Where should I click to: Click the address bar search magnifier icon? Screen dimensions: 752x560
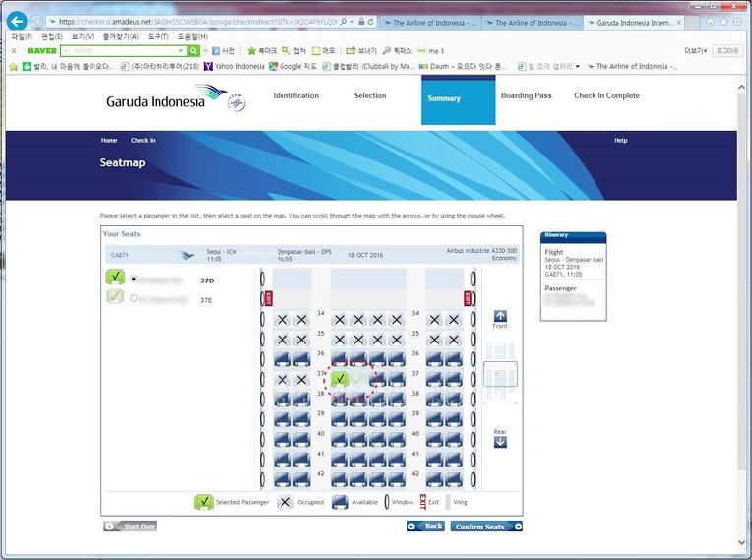[x=344, y=22]
